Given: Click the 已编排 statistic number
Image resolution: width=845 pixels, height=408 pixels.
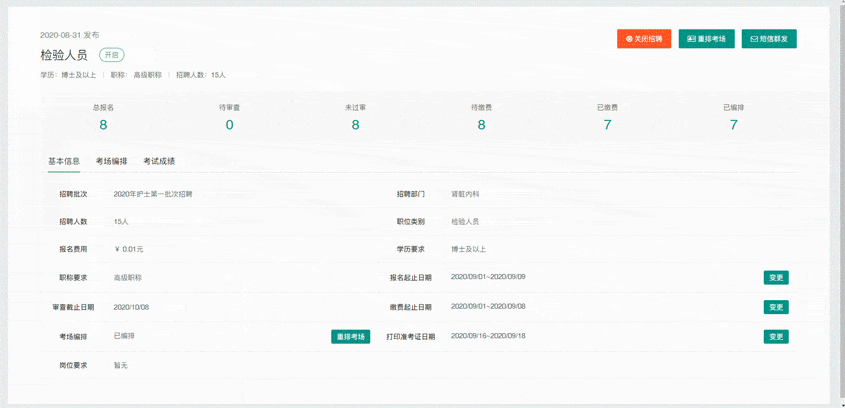Looking at the screenshot, I should coord(733,125).
